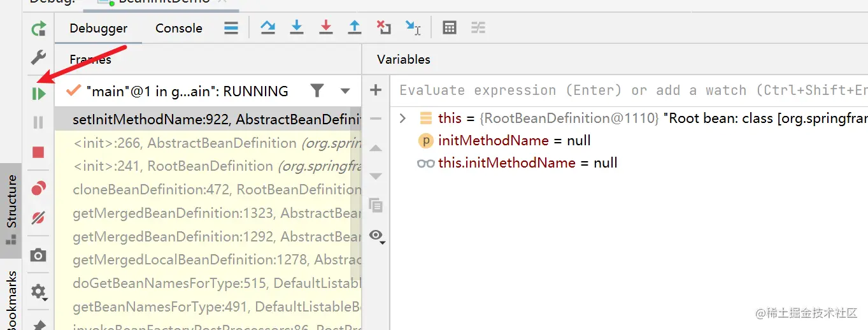
Task: Select getMergedBeanDefinition:1292 frame
Action: pos(208,236)
